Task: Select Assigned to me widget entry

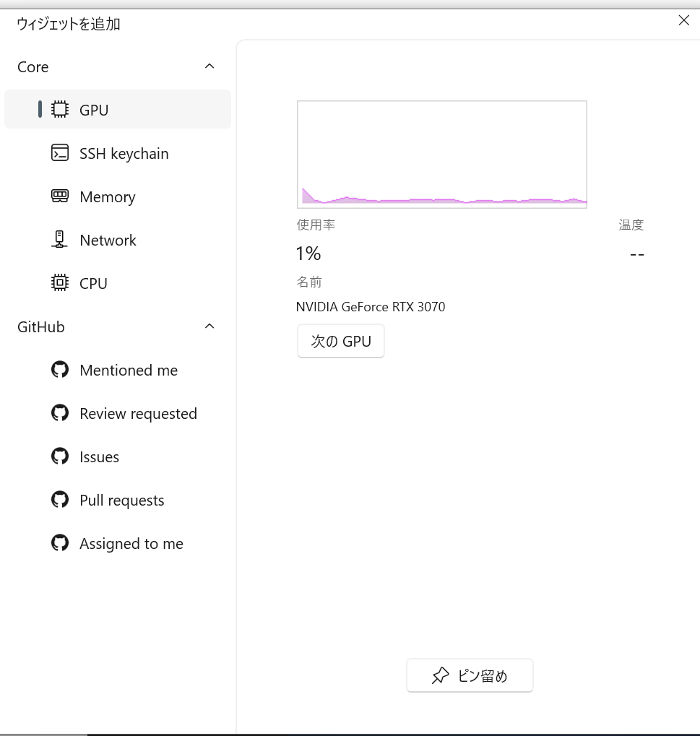Action: 117,544
